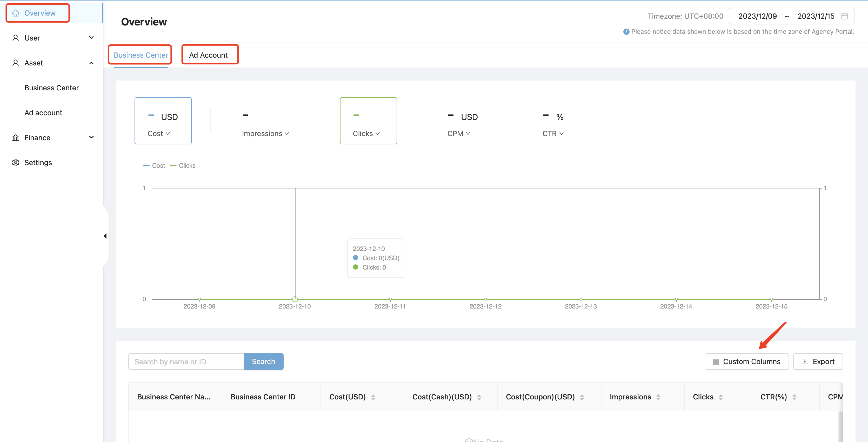Click the blue Search button
868x442 pixels.
263,361
